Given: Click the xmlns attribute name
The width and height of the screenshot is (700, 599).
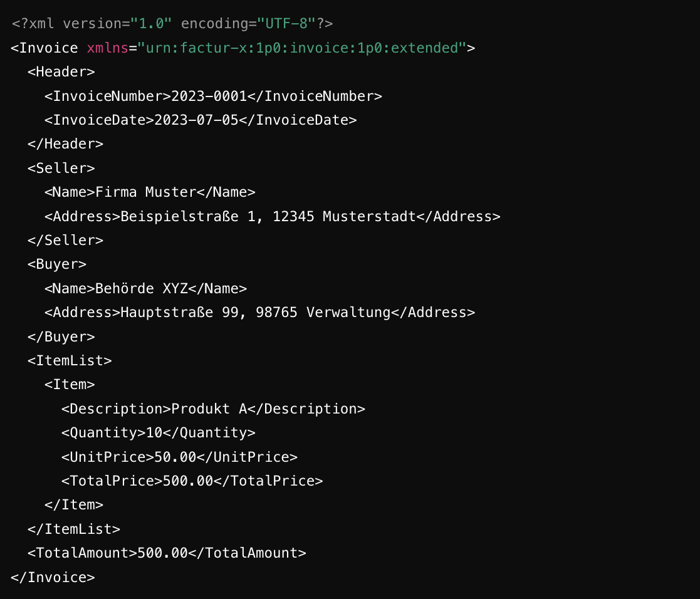Looking at the screenshot, I should click(107, 48).
